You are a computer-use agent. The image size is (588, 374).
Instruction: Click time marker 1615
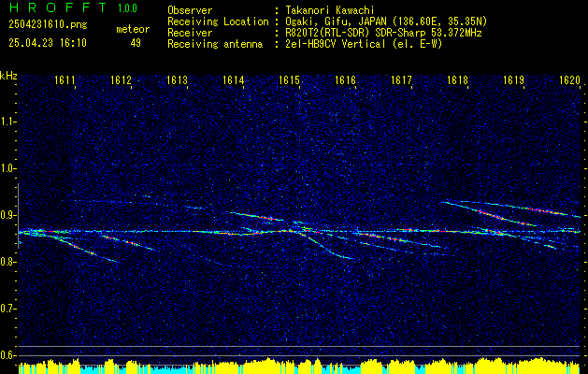click(289, 79)
